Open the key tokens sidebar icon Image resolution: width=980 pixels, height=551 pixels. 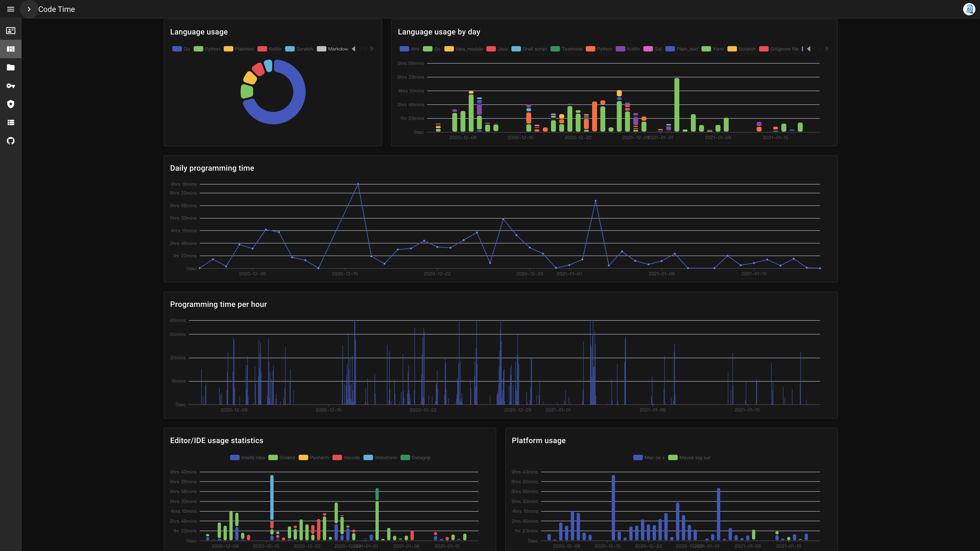[11, 86]
